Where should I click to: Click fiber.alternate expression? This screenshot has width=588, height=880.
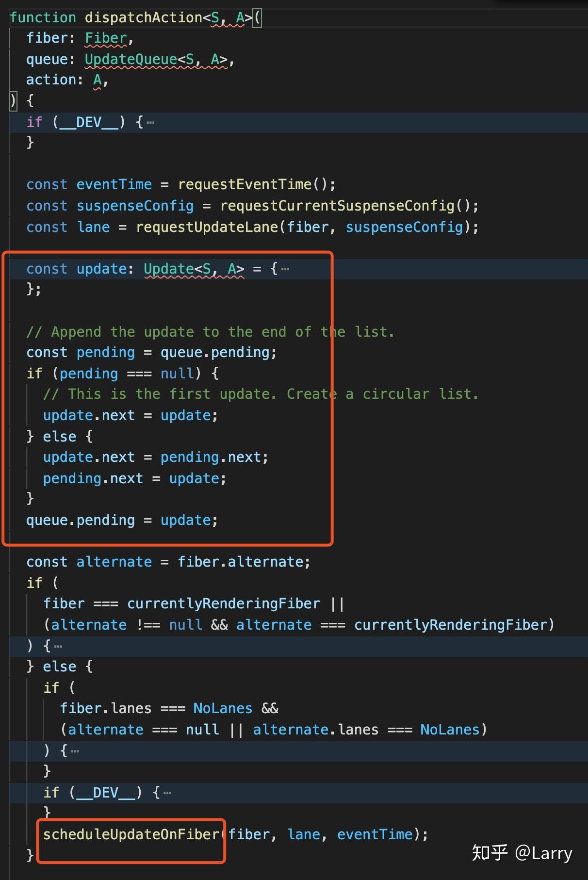pyautogui.click(x=241, y=562)
